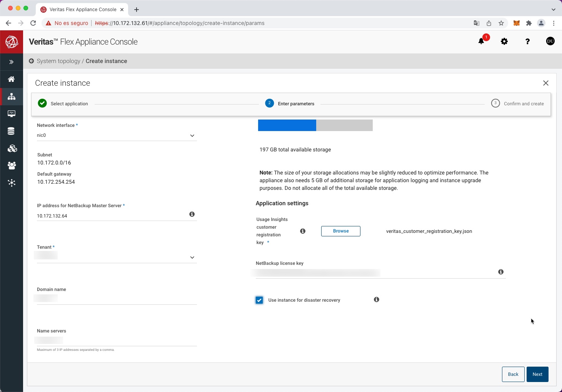Open the translate page icon

(477, 23)
